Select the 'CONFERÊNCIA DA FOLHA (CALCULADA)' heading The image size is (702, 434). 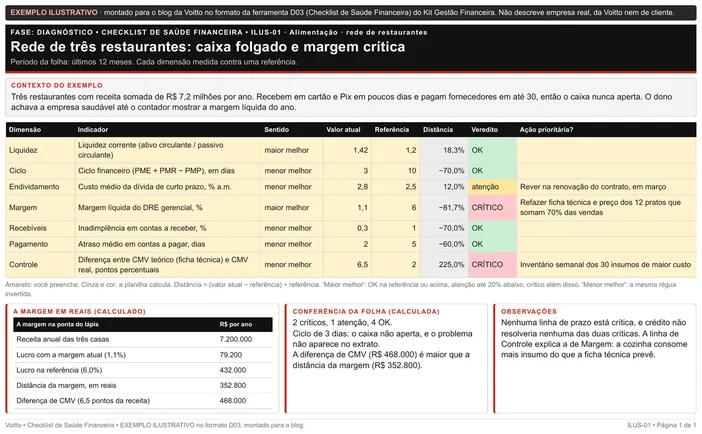[366, 311]
